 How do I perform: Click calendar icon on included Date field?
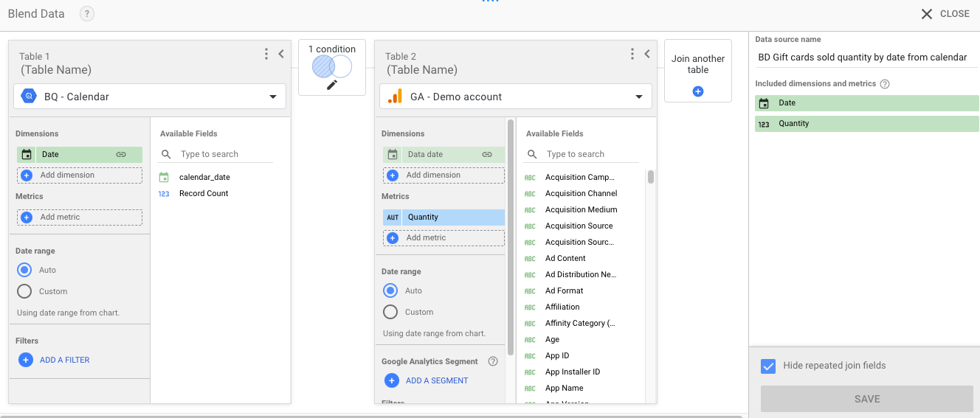click(x=764, y=103)
